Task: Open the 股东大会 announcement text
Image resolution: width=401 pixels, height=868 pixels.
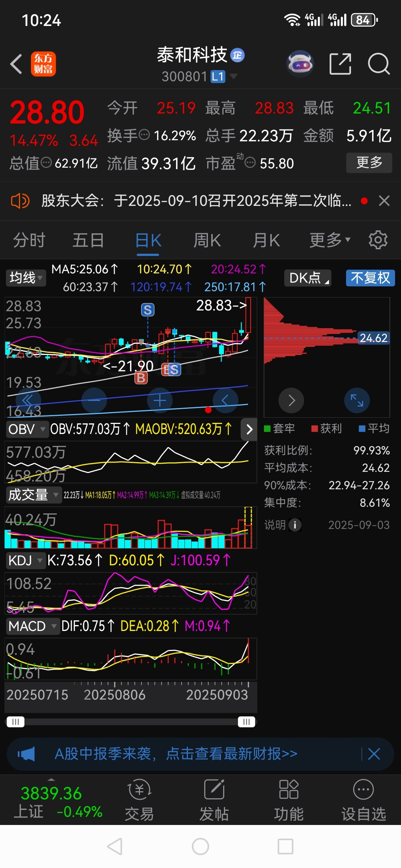Action: (x=196, y=201)
